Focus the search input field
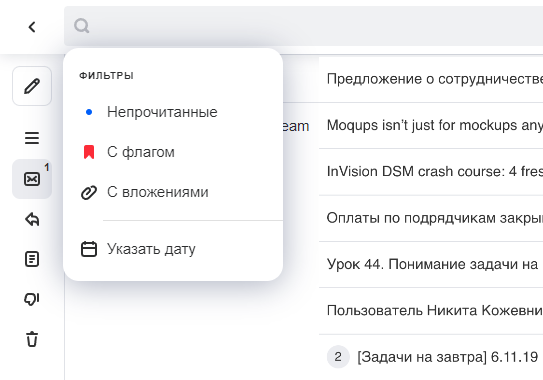543x380 pixels. click(x=303, y=26)
